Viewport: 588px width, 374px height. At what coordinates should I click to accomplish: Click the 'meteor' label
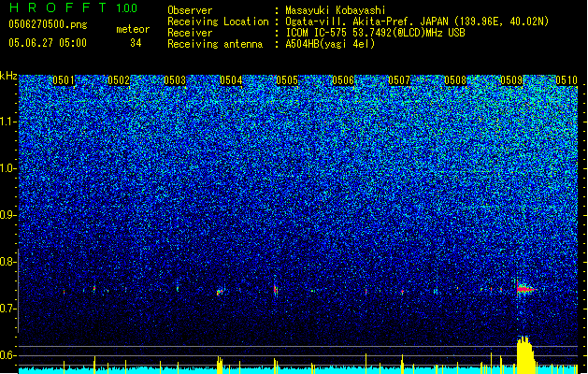[x=133, y=29]
